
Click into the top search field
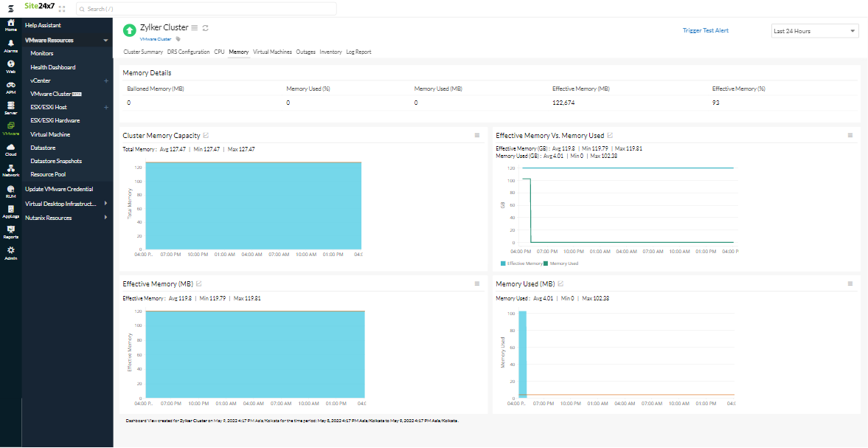pyautogui.click(x=206, y=9)
